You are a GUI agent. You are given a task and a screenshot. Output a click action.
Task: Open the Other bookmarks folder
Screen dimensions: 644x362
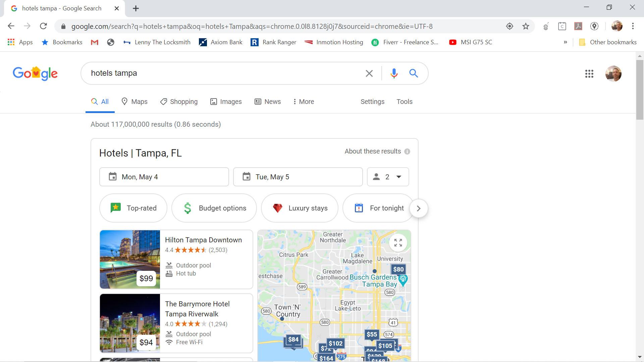[x=608, y=42]
